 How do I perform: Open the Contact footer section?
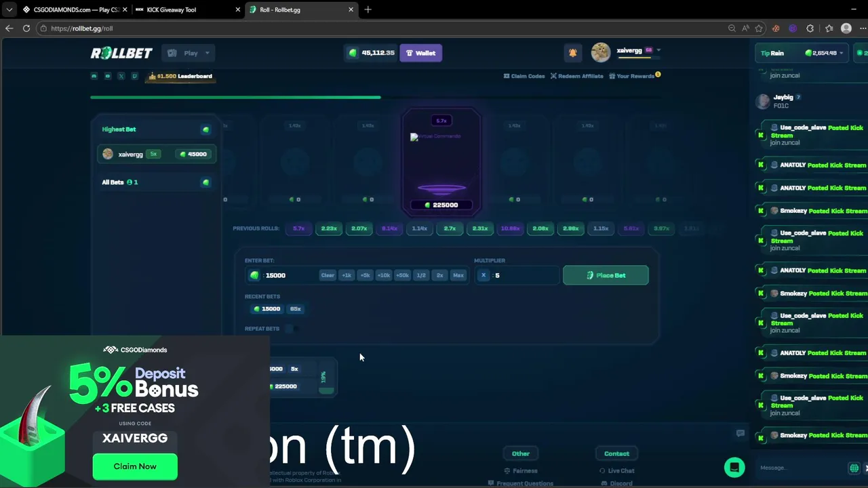coord(616,453)
